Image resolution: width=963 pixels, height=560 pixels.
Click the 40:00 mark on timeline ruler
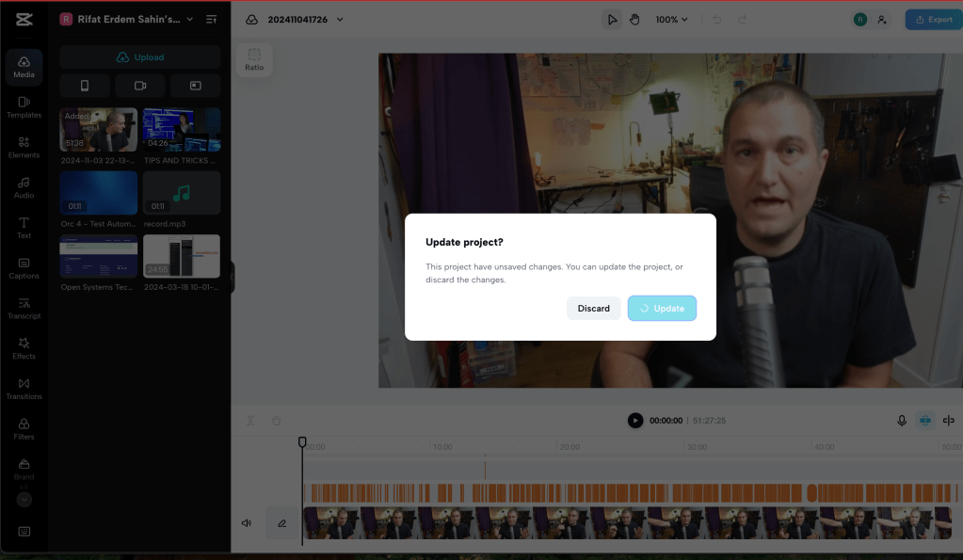point(825,447)
